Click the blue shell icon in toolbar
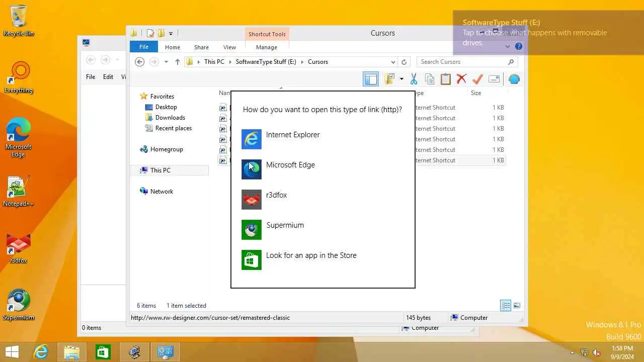The height and width of the screenshot is (362, 644). (514, 79)
